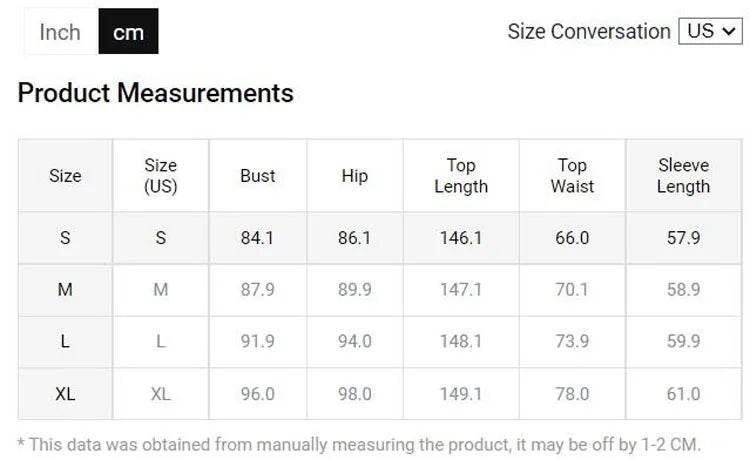Viewport: 750px width, 460px height.
Task: Select the cm unit toggle
Action: click(128, 32)
